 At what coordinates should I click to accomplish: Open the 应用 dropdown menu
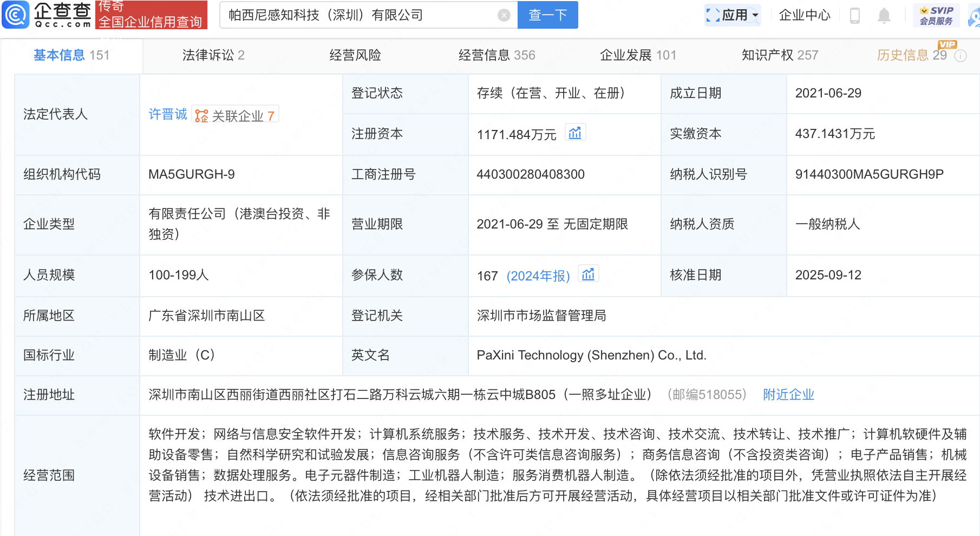[733, 15]
